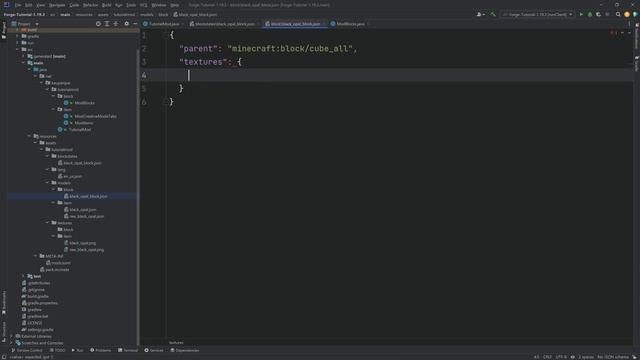Screen dimensions: 640x360
Task: Select build.gradle file
Action: tap(38, 296)
